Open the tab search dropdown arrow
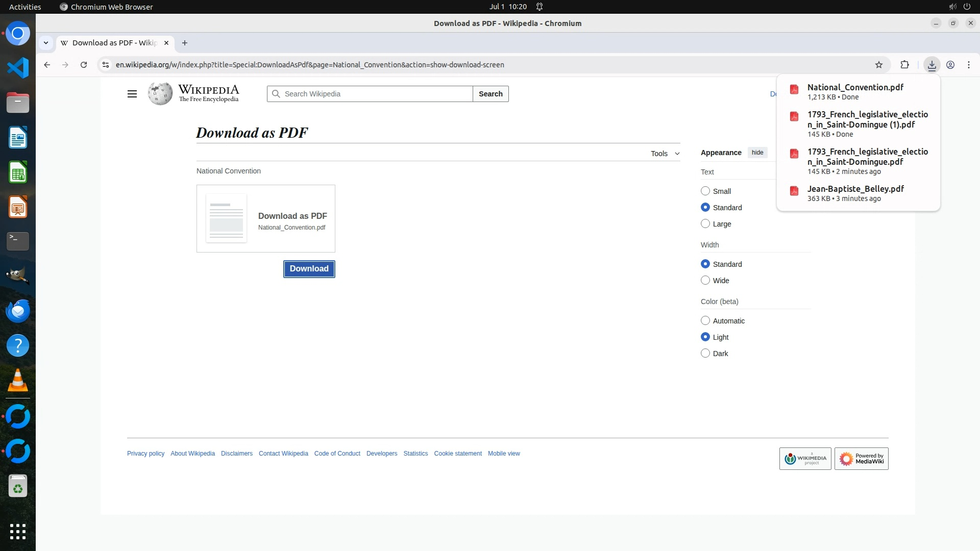The height and width of the screenshot is (551, 980). tap(46, 43)
